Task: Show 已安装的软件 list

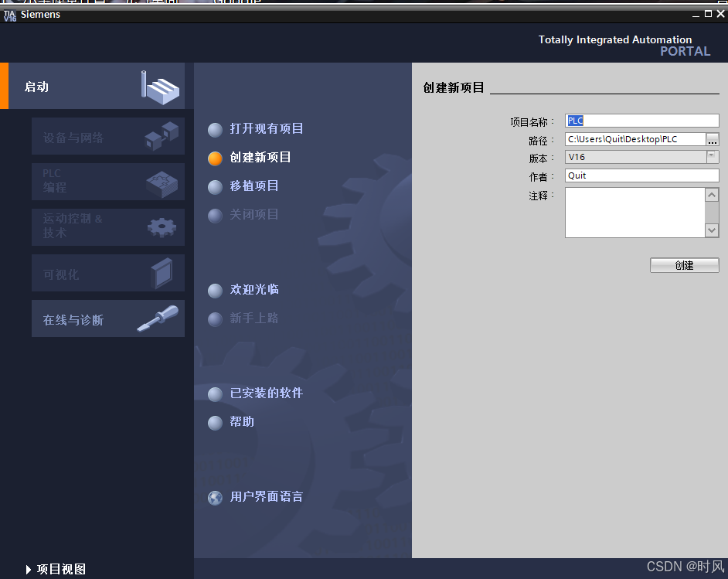Action: (267, 393)
